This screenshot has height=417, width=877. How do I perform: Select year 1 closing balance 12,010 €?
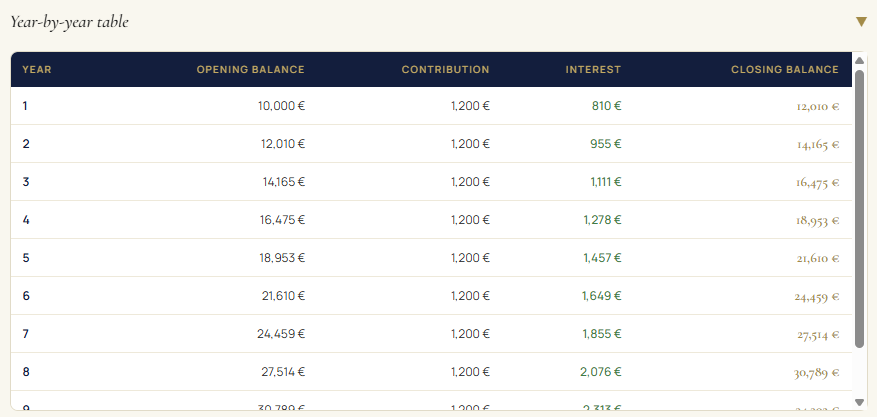coord(817,106)
